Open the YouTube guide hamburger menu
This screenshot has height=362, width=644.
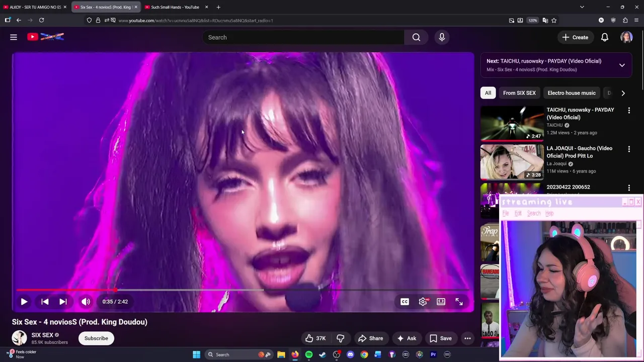14,37
